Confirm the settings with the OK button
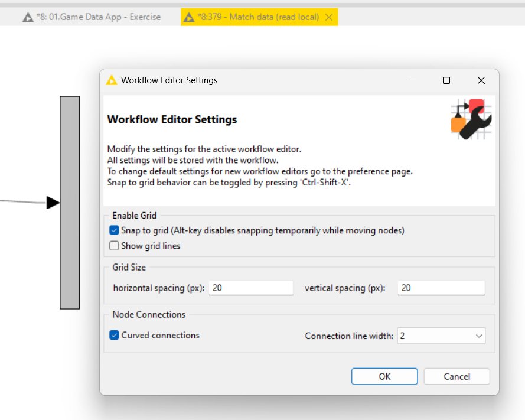Image resolution: width=525 pixels, height=420 pixels. [384, 376]
